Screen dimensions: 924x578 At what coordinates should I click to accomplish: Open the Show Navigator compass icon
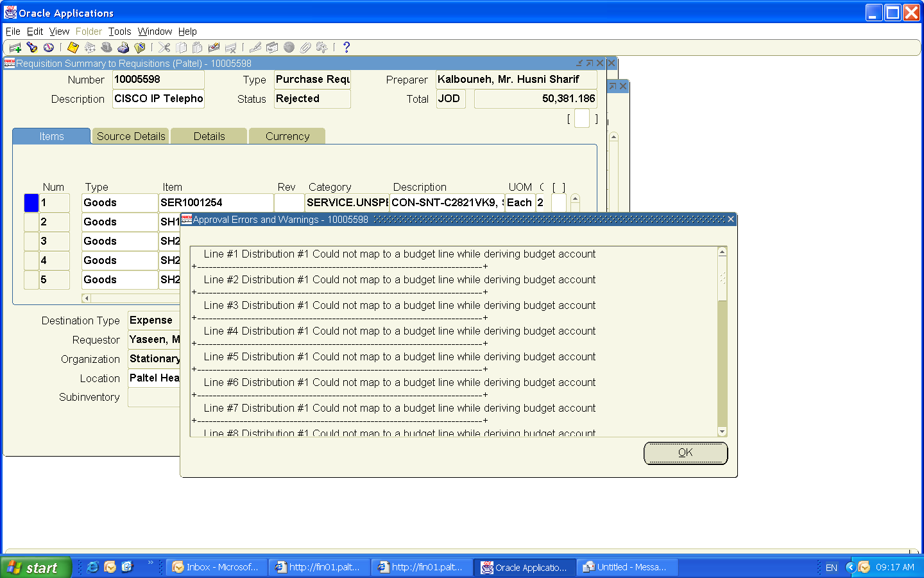point(49,48)
